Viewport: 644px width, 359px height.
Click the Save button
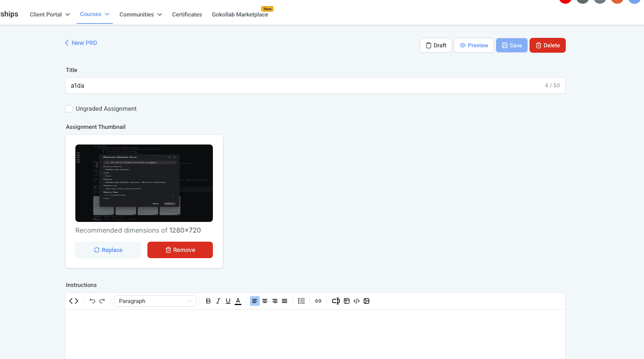[512, 45]
